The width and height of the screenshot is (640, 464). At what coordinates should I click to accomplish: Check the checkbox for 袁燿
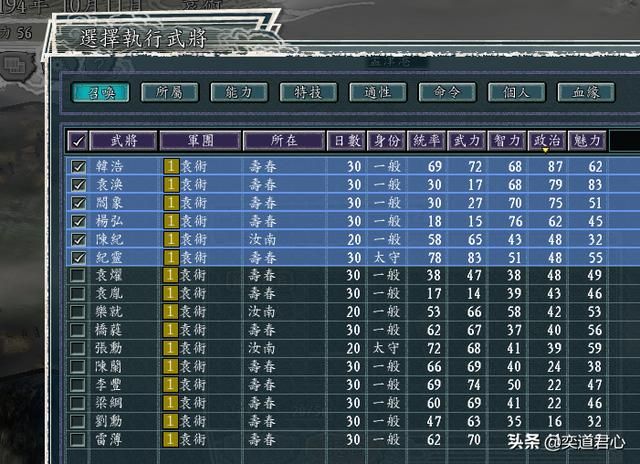78,275
